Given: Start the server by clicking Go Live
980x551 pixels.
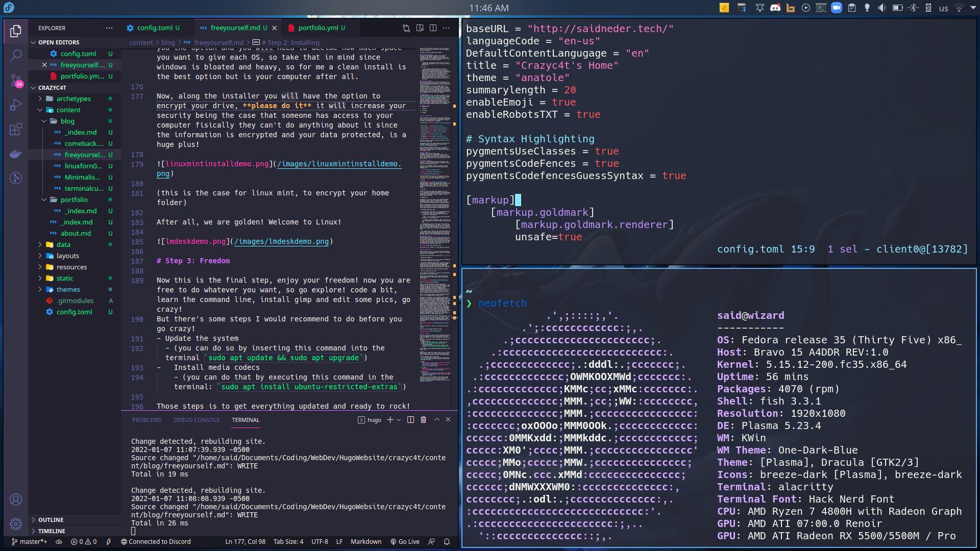Looking at the screenshot, I should [405, 542].
